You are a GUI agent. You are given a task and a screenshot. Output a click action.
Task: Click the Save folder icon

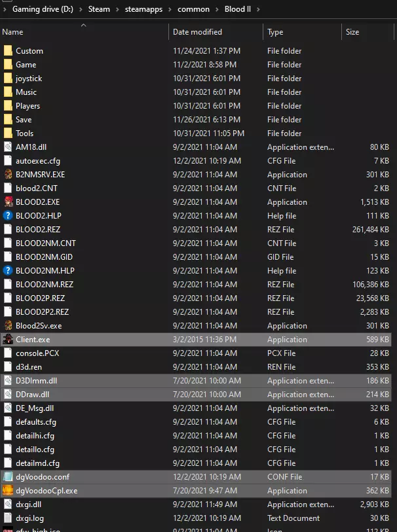click(8, 120)
